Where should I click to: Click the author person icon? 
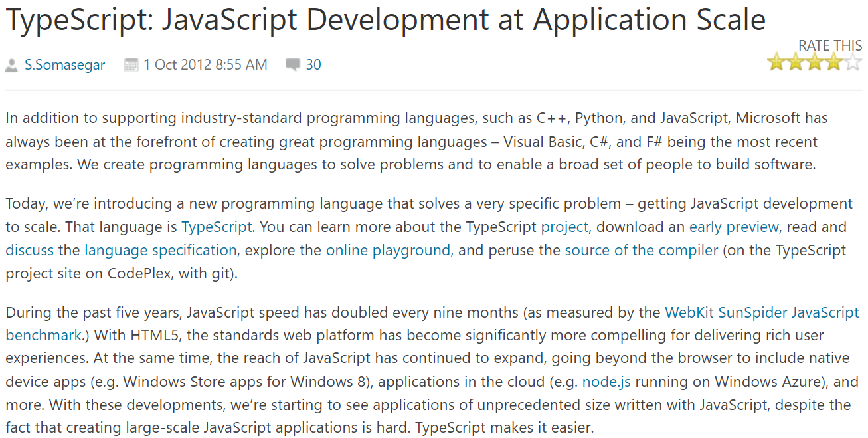[11, 65]
